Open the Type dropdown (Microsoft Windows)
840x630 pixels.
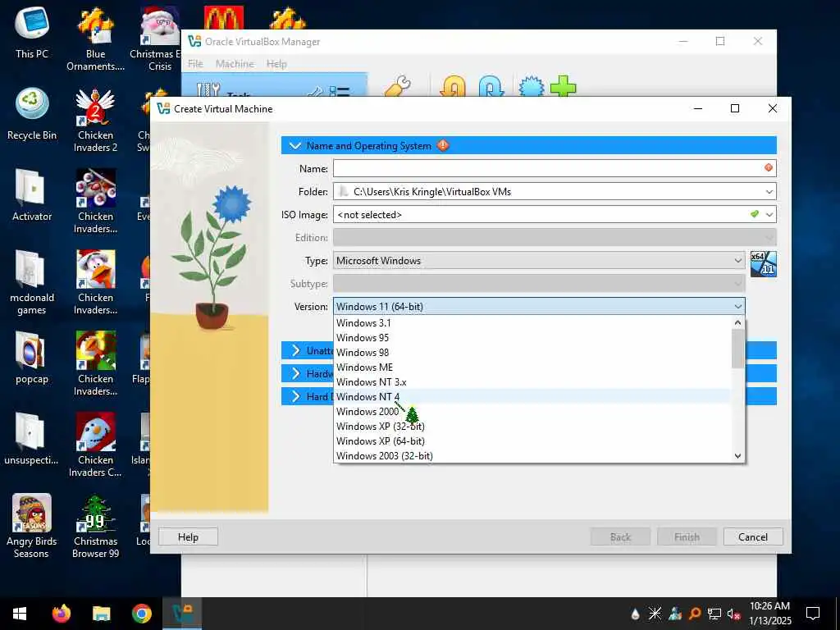[x=539, y=260]
